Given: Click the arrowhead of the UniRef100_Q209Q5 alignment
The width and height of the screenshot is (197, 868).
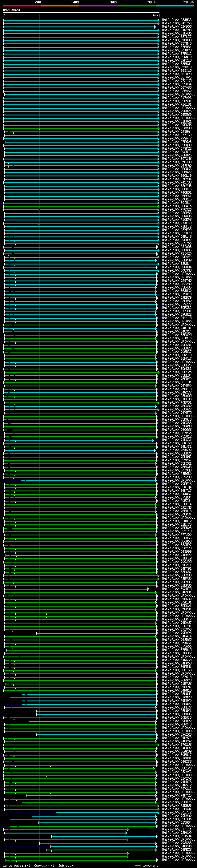Looking at the screenshot, I should click(x=155, y=27).
